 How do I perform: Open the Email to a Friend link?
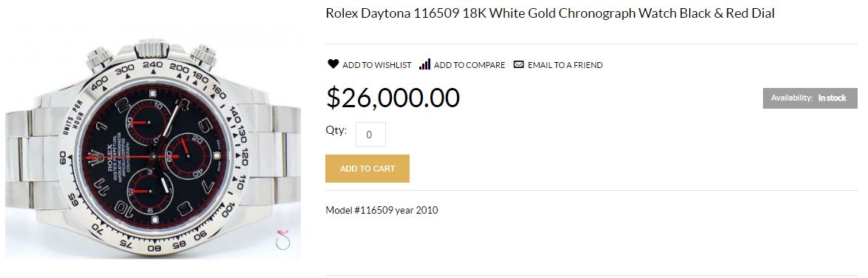pos(565,65)
